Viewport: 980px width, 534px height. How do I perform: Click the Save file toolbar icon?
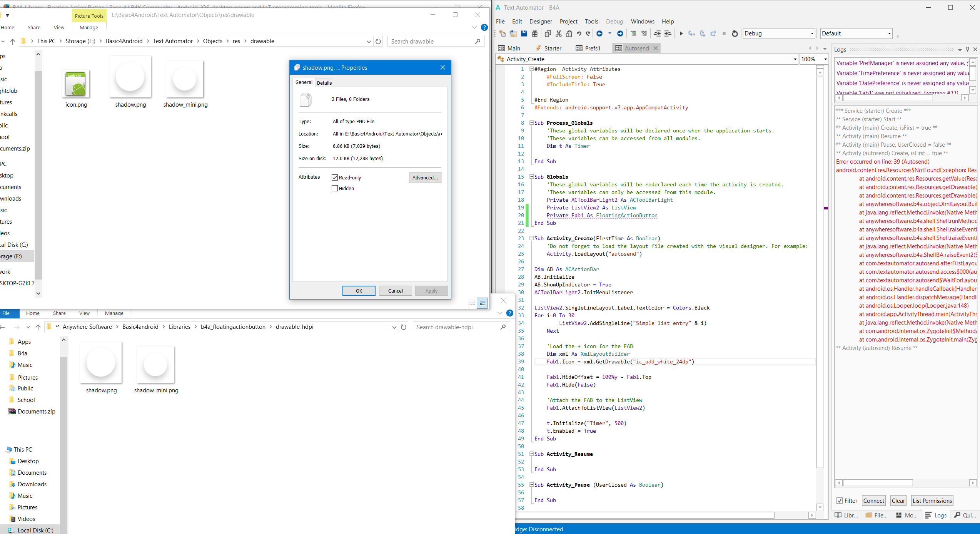(x=524, y=33)
